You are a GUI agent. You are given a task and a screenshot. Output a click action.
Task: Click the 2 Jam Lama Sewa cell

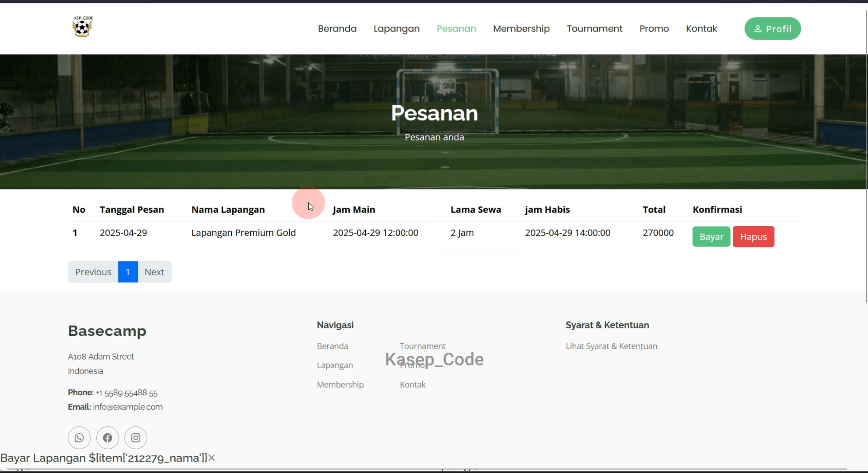[462, 233]
